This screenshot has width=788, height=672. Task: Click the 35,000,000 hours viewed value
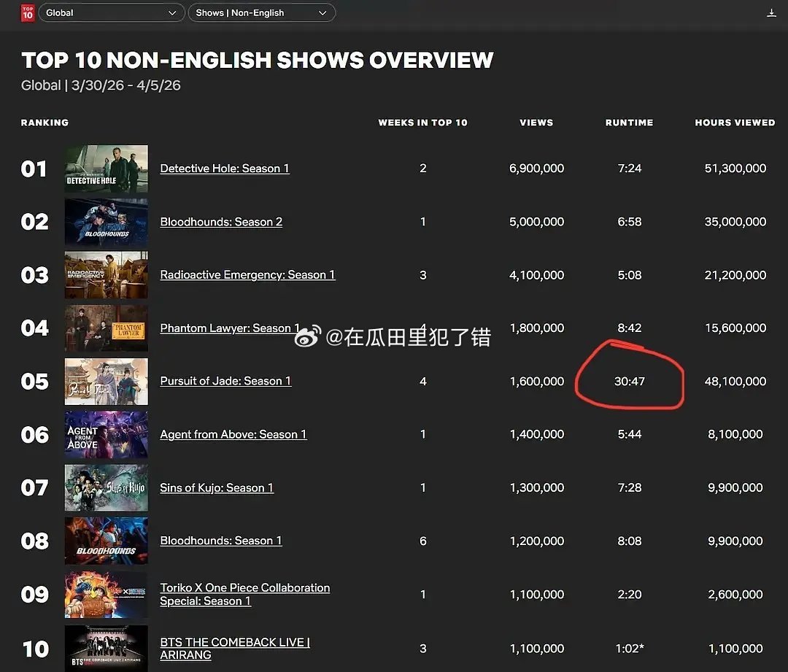click(735, 222)
